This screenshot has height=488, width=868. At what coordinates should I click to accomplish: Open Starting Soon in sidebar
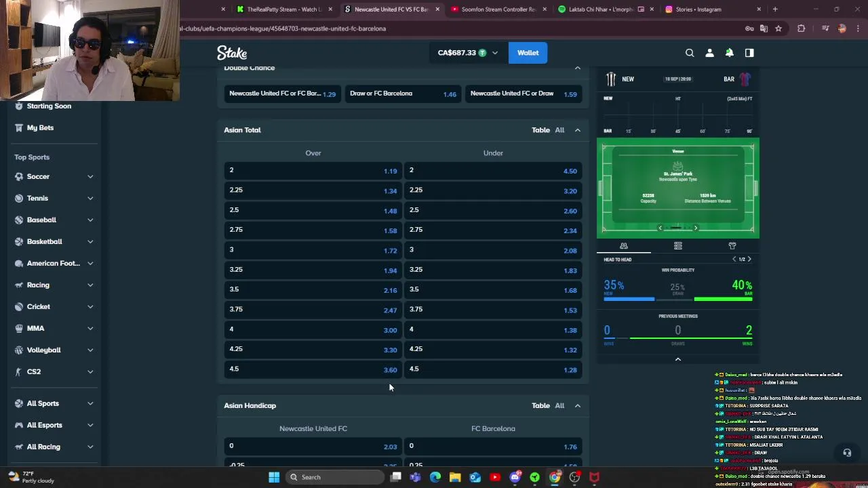click(x=49, y=106)
